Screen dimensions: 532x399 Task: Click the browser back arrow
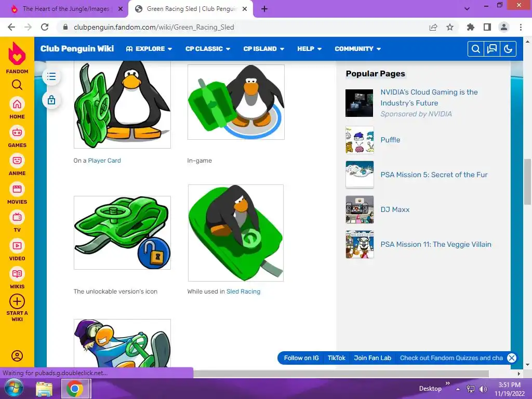11,27
